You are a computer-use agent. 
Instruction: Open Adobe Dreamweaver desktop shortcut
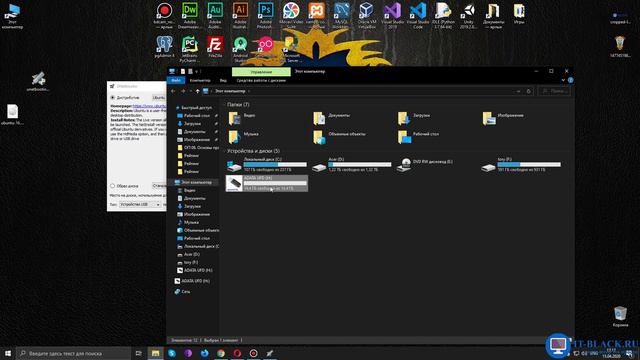point(190,16)
